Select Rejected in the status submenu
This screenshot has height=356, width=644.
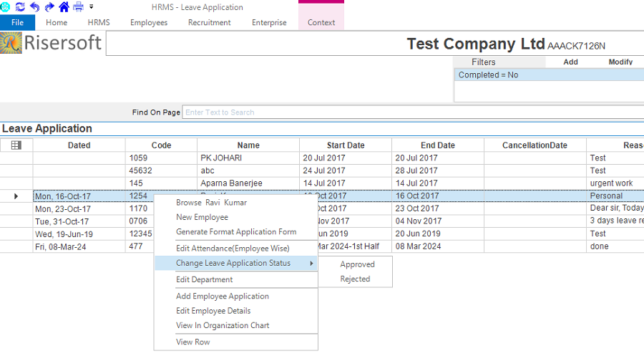click(355, 279)
